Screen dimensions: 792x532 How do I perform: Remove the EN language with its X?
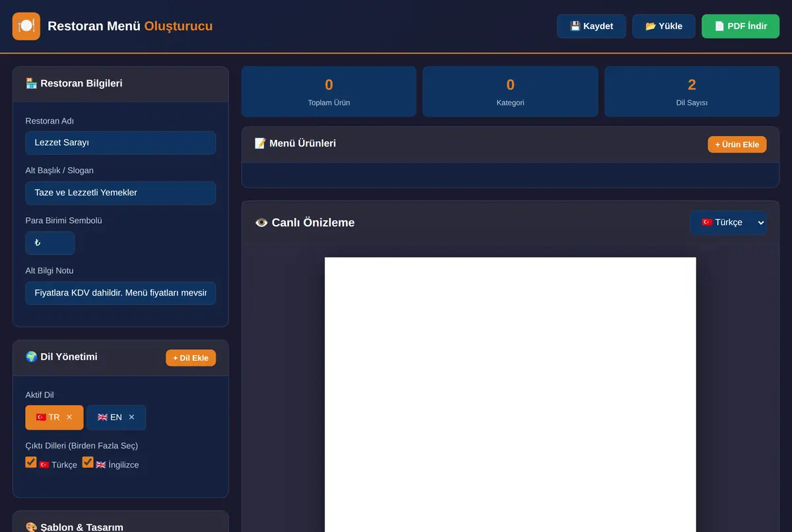coord(131,417)
